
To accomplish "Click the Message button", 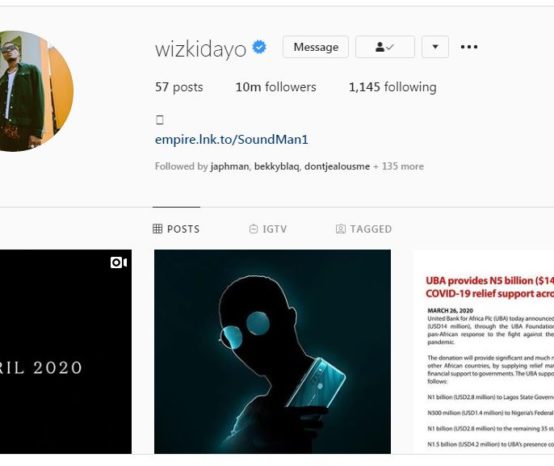I will (x=316, y=47).
